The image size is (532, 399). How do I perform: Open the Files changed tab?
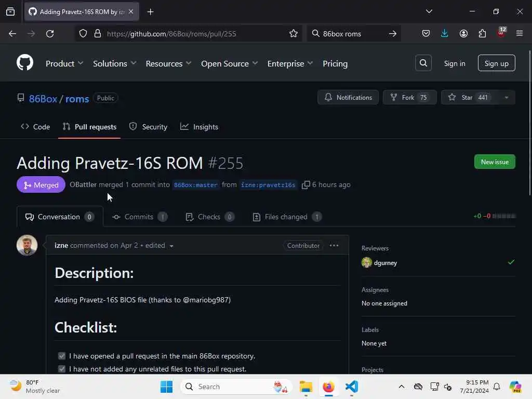pyautogui.click(x=287, y=217)
